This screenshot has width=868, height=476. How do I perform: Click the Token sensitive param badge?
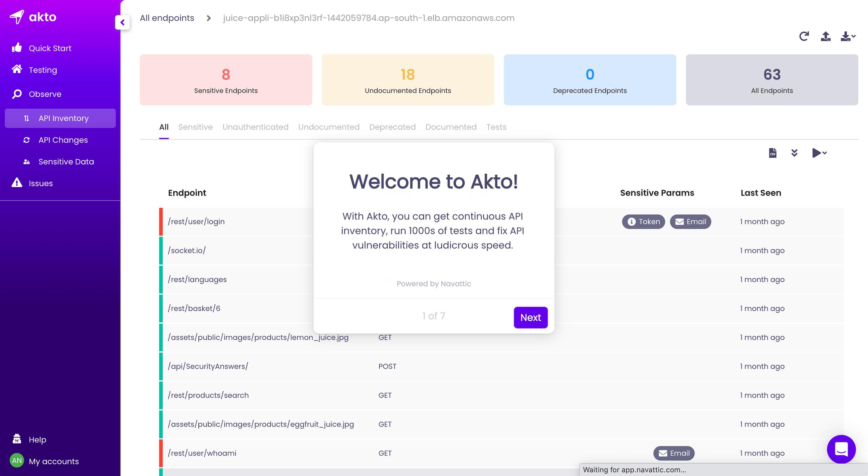click(x=643, y=221)
